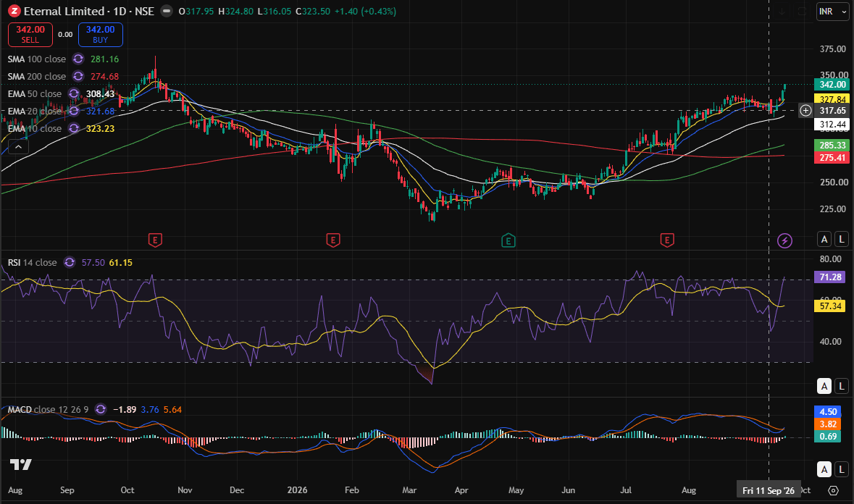Click the 275.41 red SMA price label
854x504 pixels.
832,158
